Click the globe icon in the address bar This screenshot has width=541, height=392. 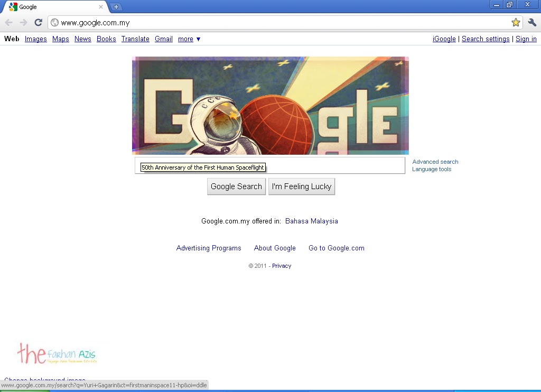(54, 23)
